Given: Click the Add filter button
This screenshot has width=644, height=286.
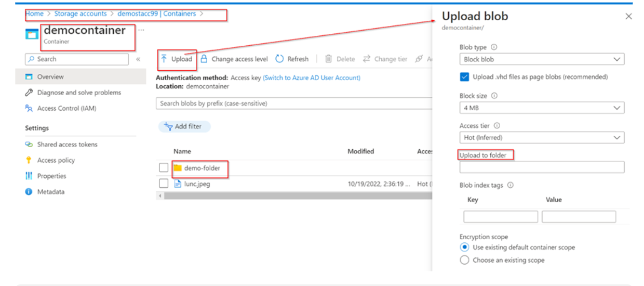Looking at the screenshot, I should [184, 126].
